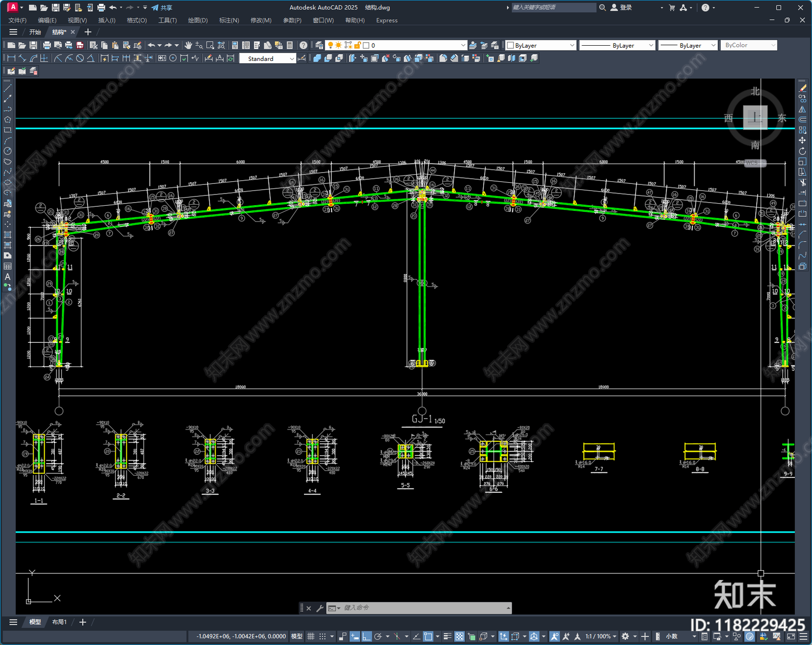Toggle annotation visibility in status bar

coord(554,636)
